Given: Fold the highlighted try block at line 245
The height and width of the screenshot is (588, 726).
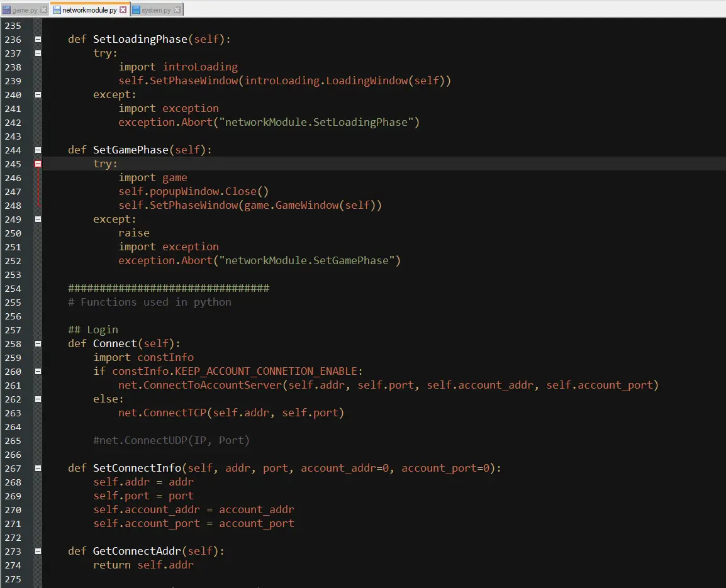Looking at the screenshot, I should coord(38,164).
